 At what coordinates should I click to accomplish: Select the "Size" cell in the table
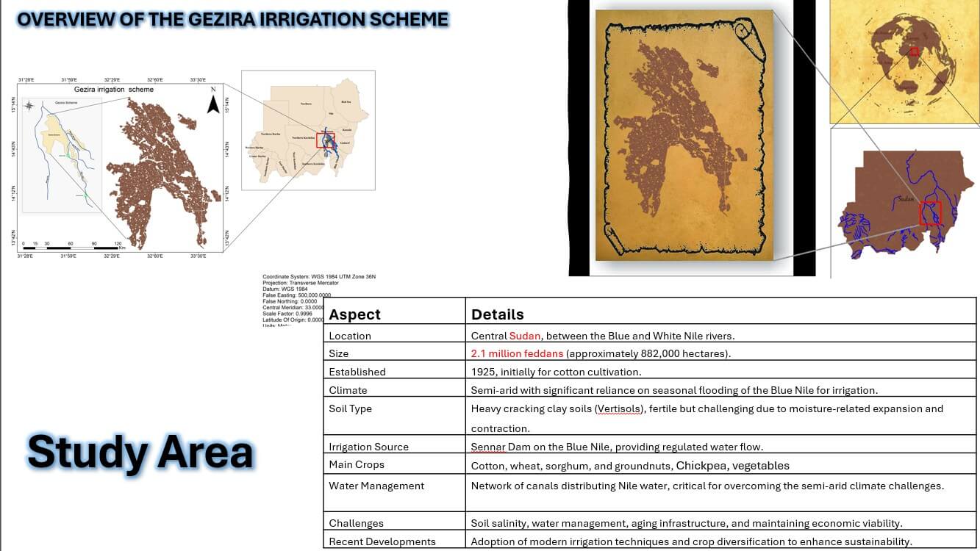tap(394, 351)
